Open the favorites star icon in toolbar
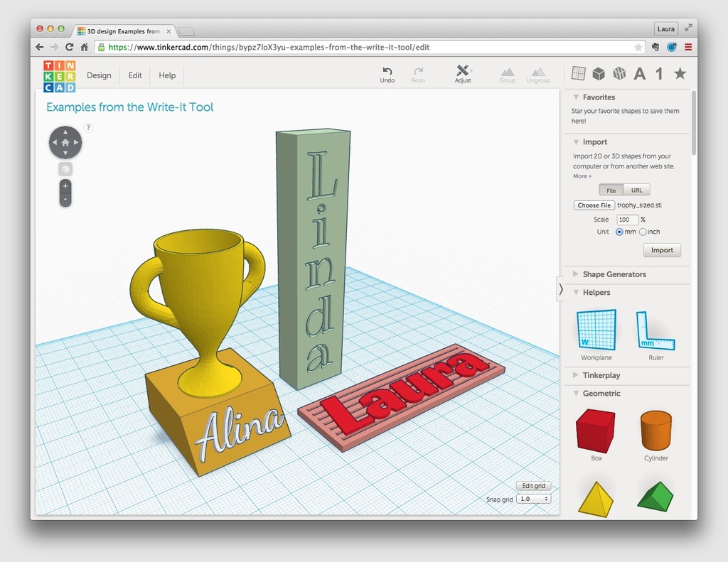This screenshot has height=562, width=728. [x=680, y=73]
